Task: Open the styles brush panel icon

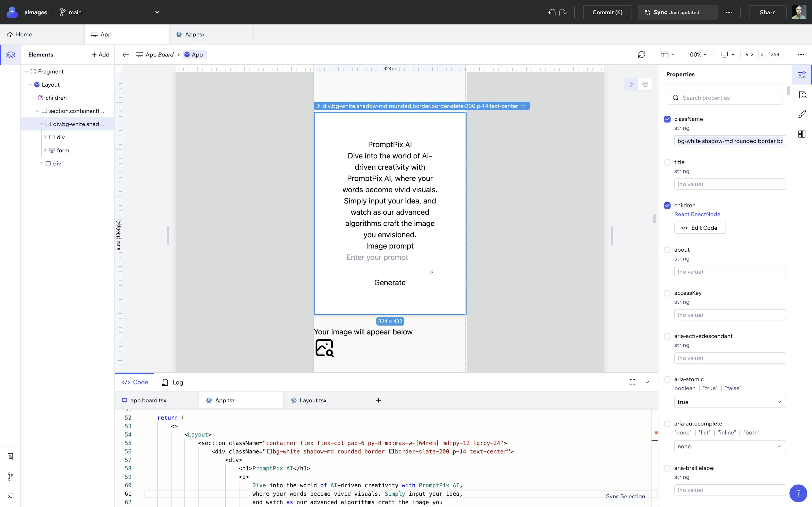Action: (x=802, y=114)
